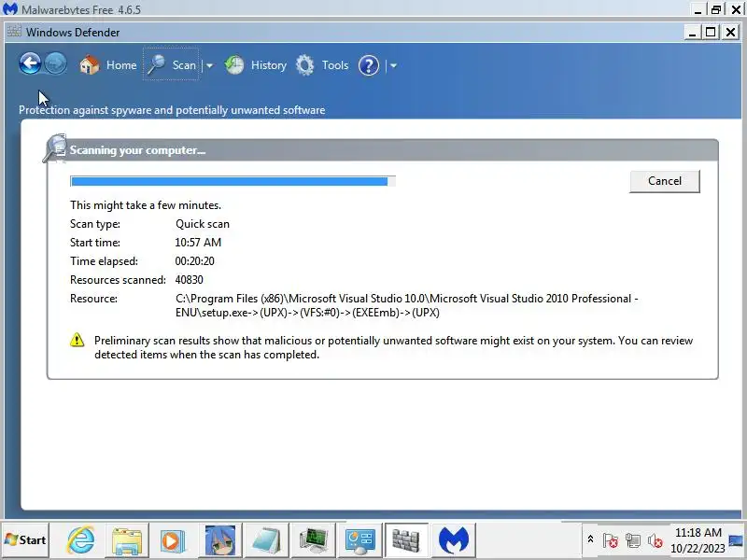747x560 pixels.
Task: Open History via the clock icon
Action: pyautogui.click(x=234, y=64)
